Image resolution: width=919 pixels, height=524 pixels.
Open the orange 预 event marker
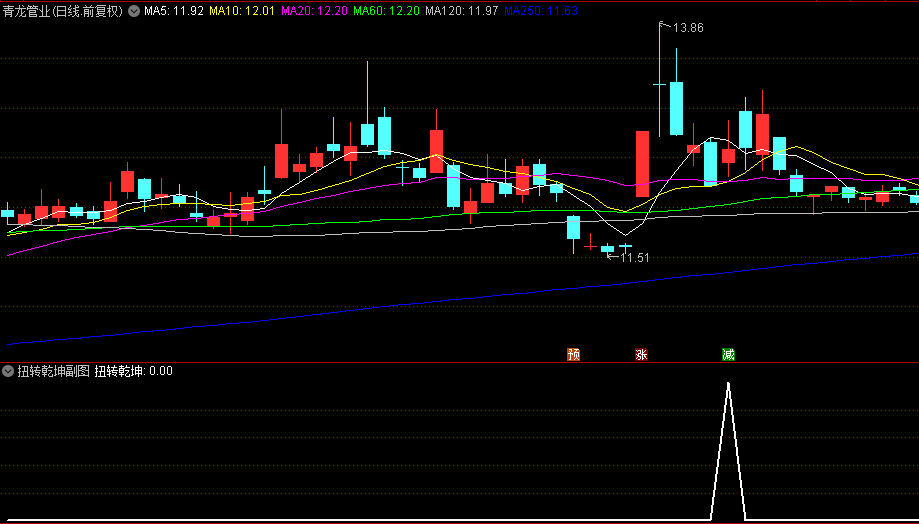pos(574,354)
